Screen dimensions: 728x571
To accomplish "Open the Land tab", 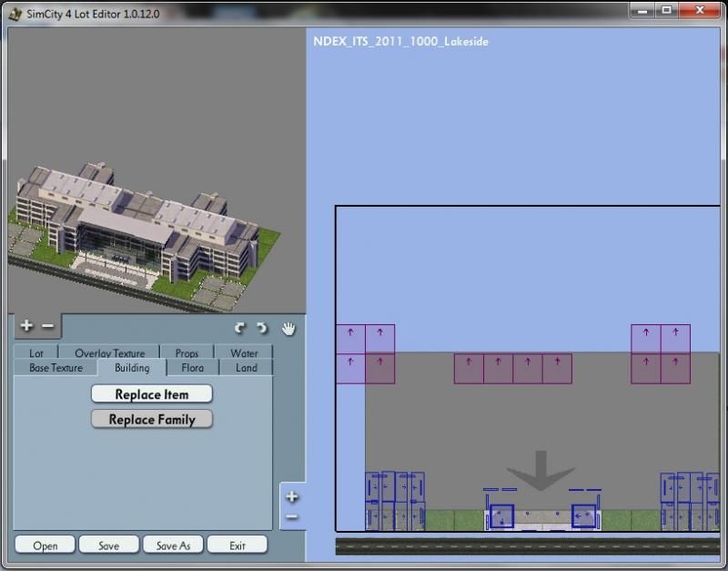I will (x=246, y=368).
